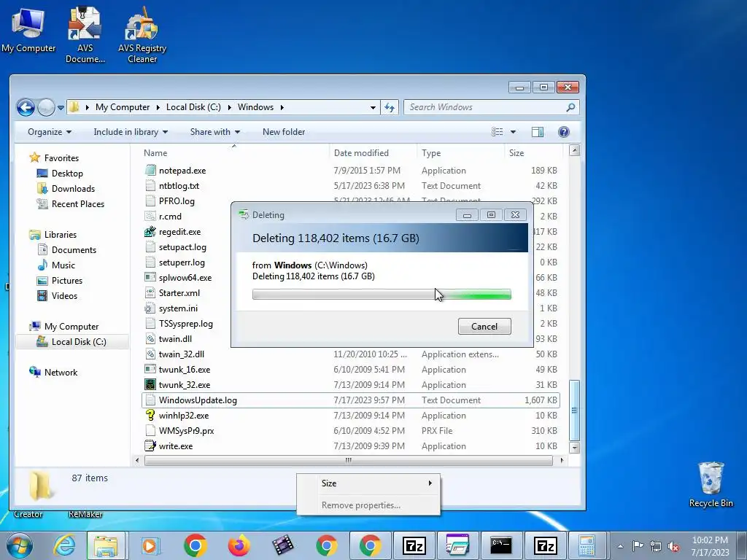747x560 pixels.
Task: Select the twunk_32.exe file icon
Action: (x=150, y=384)
